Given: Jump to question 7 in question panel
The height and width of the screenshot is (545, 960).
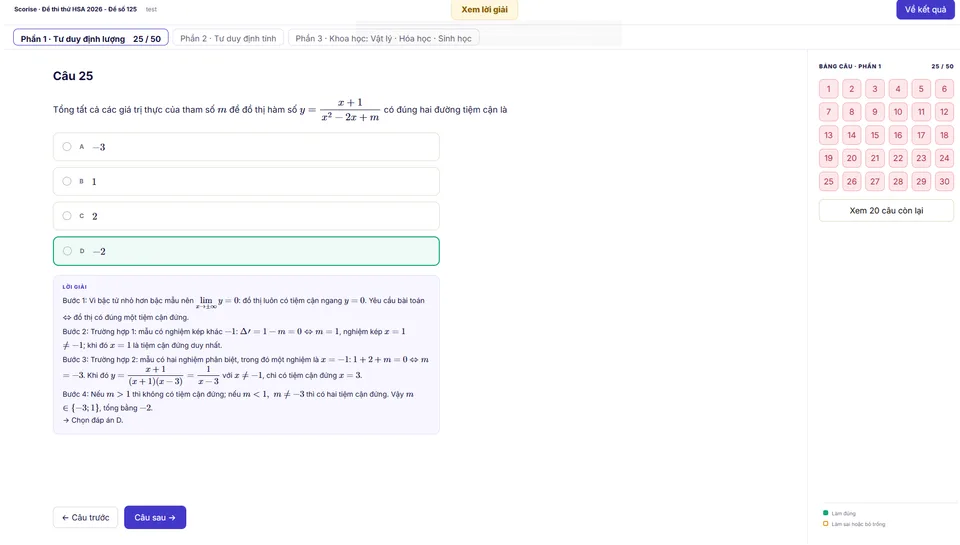Looking at the screenshot, I should (828, 111).
